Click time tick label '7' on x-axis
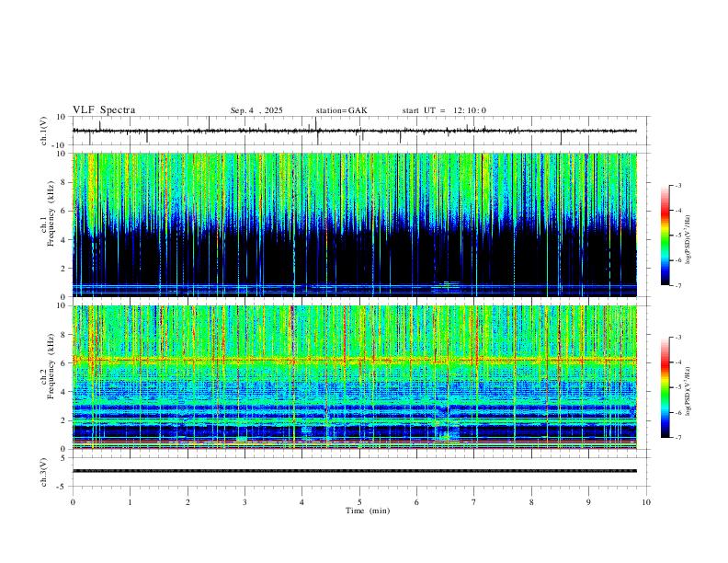 click(x=474, y=502)
